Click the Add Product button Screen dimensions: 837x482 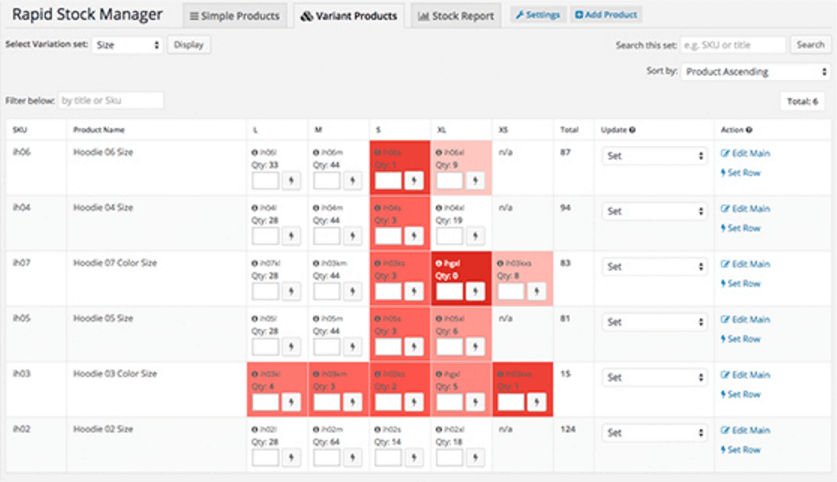[x=605, y=15]
